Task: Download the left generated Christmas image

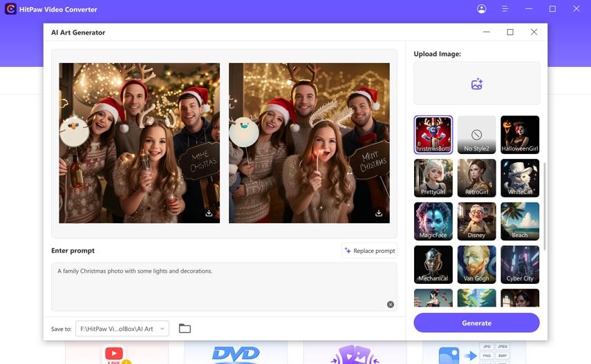Action: [209, 213]
